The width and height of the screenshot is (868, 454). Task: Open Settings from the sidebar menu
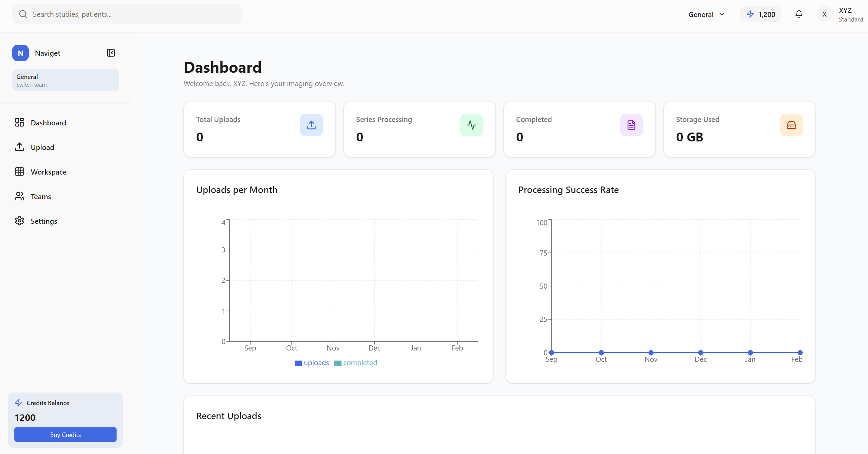[44, 221]
